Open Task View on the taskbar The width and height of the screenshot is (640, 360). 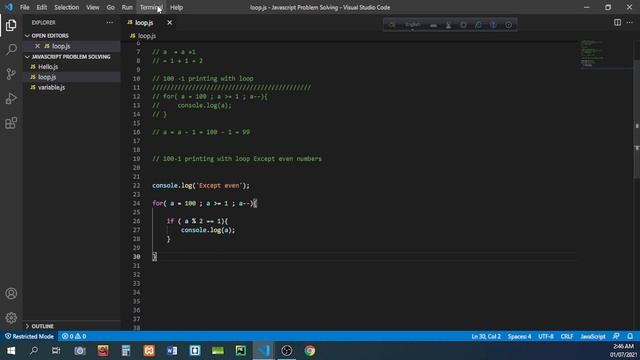click(56, 351)
